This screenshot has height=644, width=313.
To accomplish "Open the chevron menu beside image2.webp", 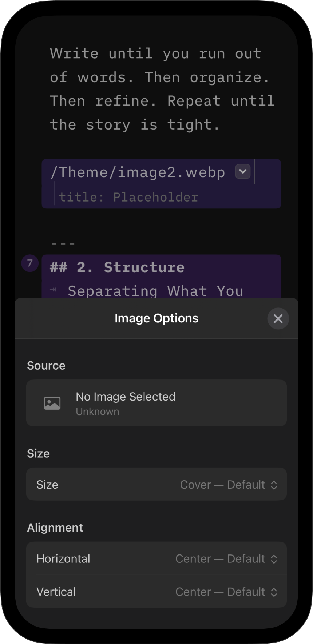I will pyautogui.click(x=243, y=171).
